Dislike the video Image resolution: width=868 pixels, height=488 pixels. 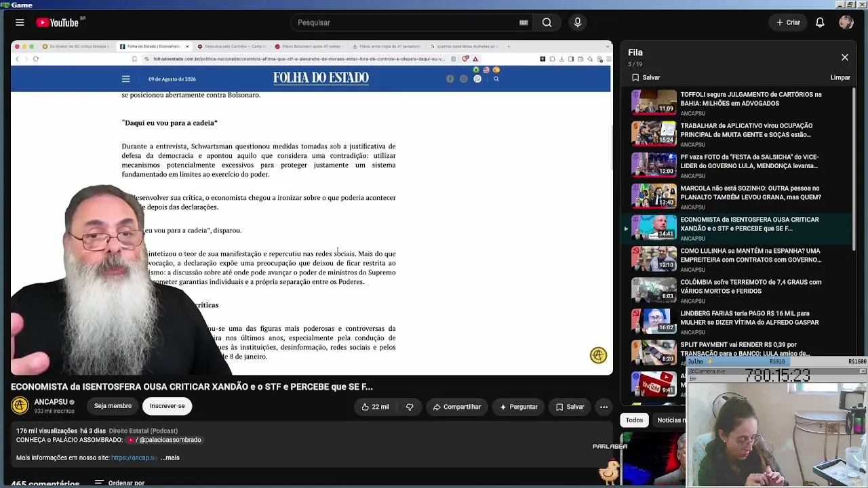click(410, 407)
